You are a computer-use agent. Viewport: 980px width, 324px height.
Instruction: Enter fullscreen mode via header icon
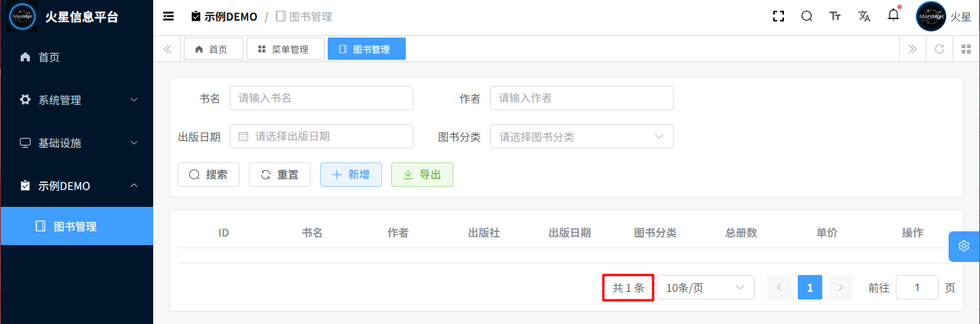pos(779,16)
